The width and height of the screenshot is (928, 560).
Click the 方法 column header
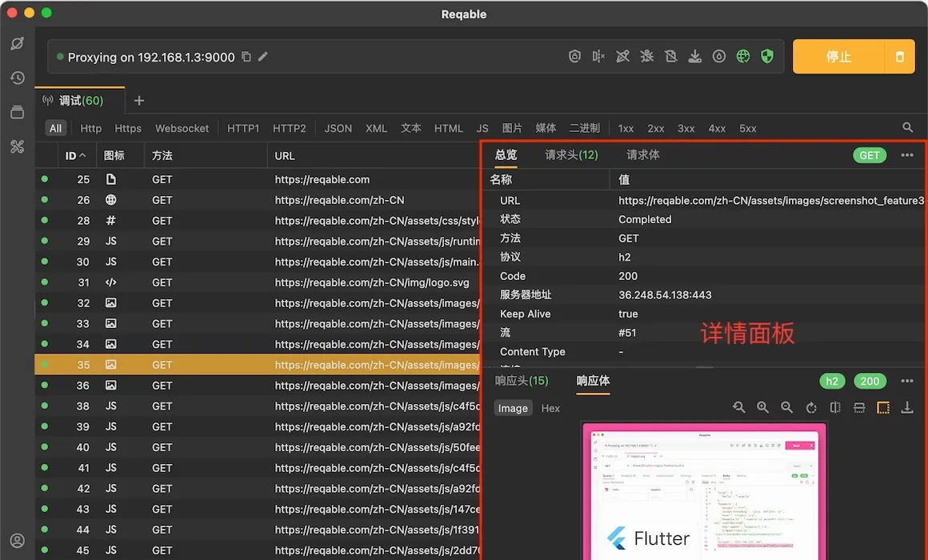click(x=162, y=156)
